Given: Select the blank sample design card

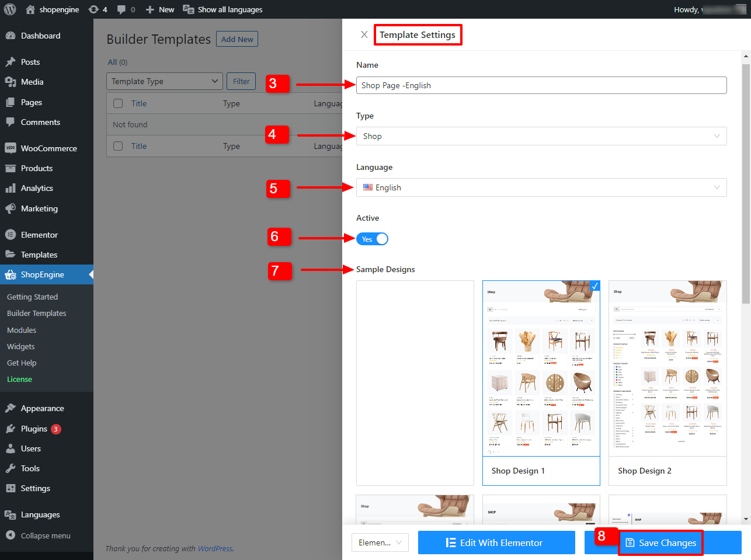Looking at the screenshot, I should pos(415,383).
